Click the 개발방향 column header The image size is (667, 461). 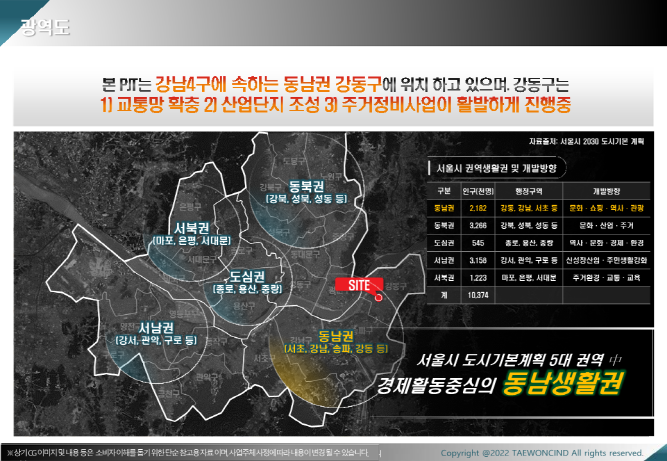coord(609,189)
